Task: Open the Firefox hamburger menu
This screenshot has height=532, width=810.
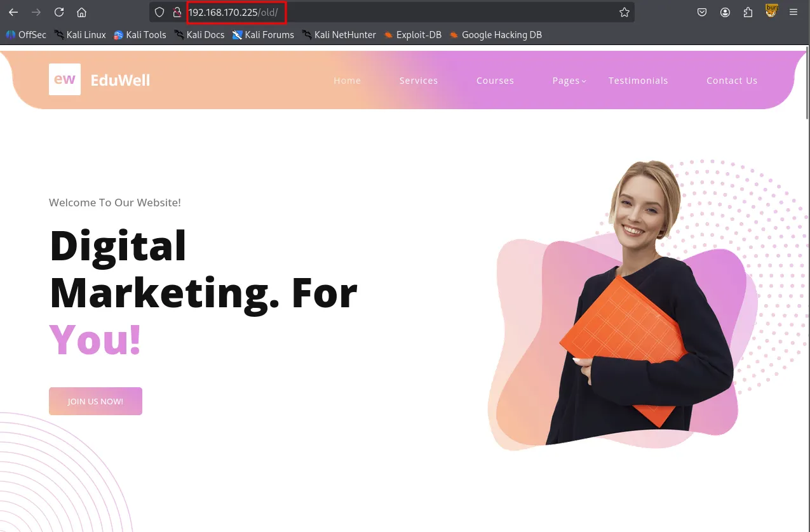Action: [793, 12]
